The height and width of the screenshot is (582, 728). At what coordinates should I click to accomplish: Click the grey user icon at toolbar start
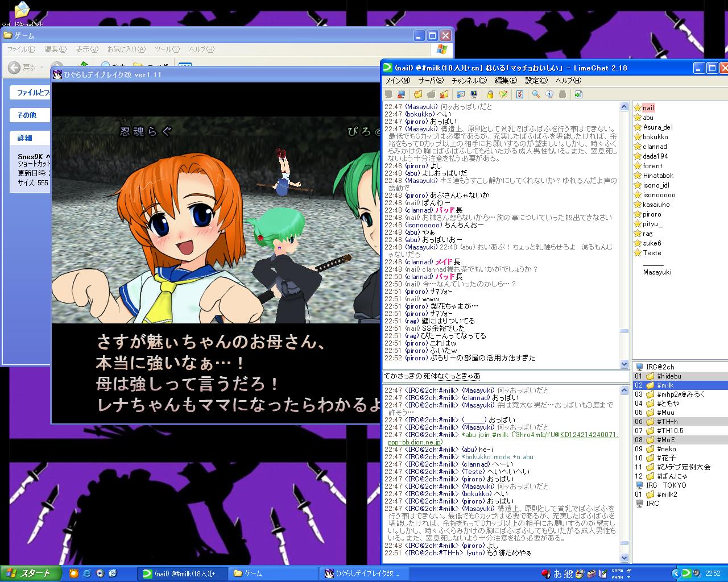[x=388, y=94]
